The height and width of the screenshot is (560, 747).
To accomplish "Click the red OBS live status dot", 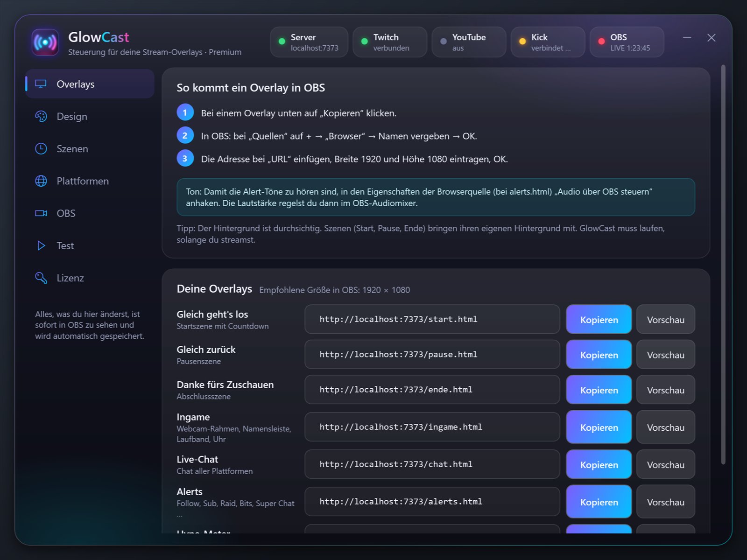I will coord(601,42).
